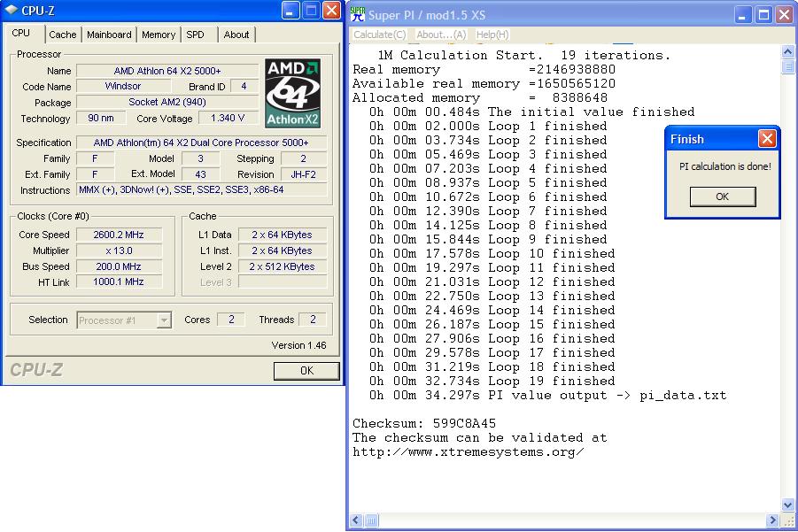Open the About tab in CPU-Z
Viewport: 798px width, 532px height.
(x=236, y=35)
